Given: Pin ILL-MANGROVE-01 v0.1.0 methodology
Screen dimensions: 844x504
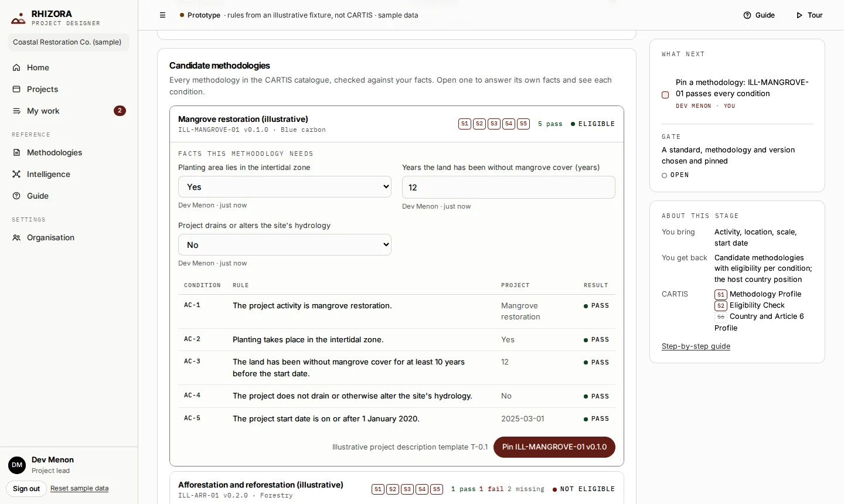Looking at the screenshot, I should click(x=554, y=447).
